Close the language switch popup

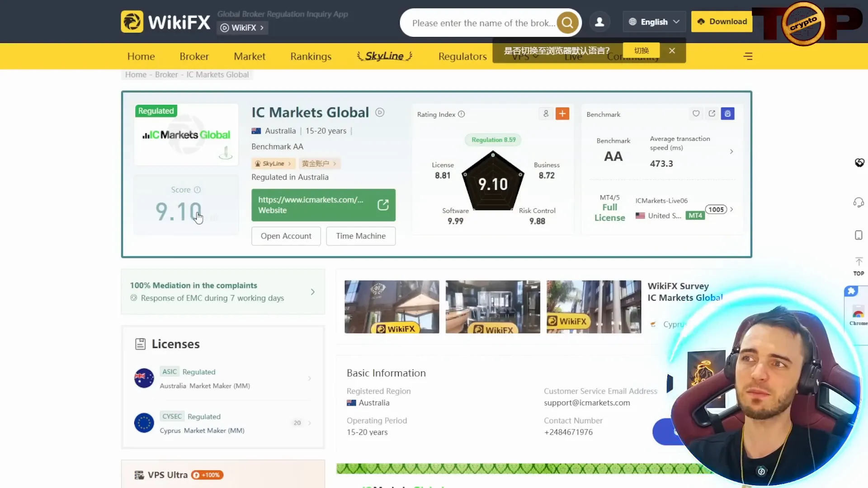coord(672,51)
